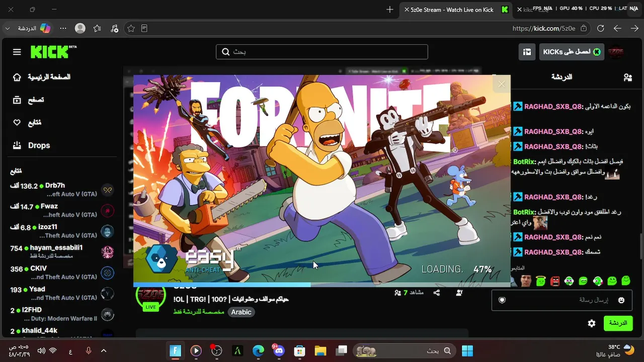Click the follow icon under the stream
The height and width of the screenshot is (362, 644).
point(459,293)
